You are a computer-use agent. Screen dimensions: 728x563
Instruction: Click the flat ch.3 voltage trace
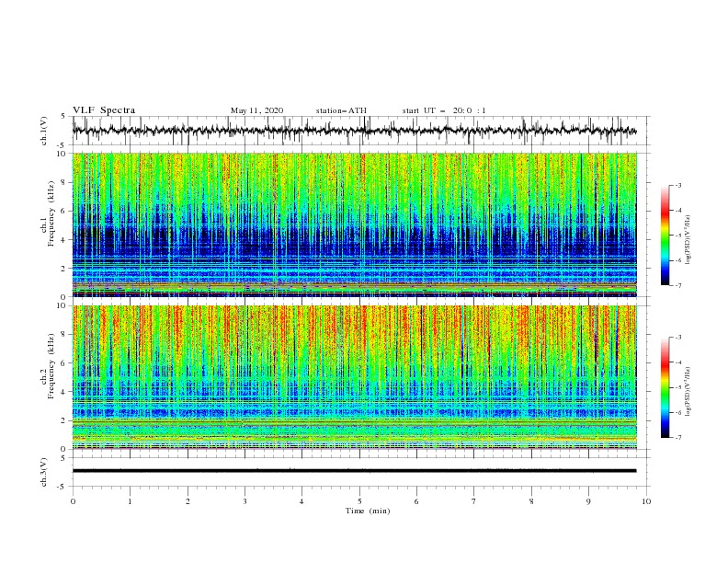[x=354, y=471]
